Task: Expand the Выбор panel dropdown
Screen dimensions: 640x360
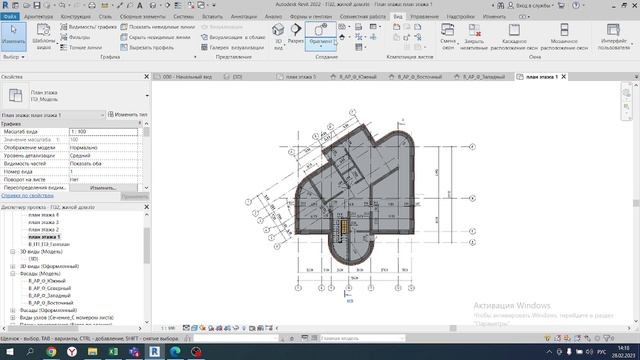Action: click(x=13, y=57)
